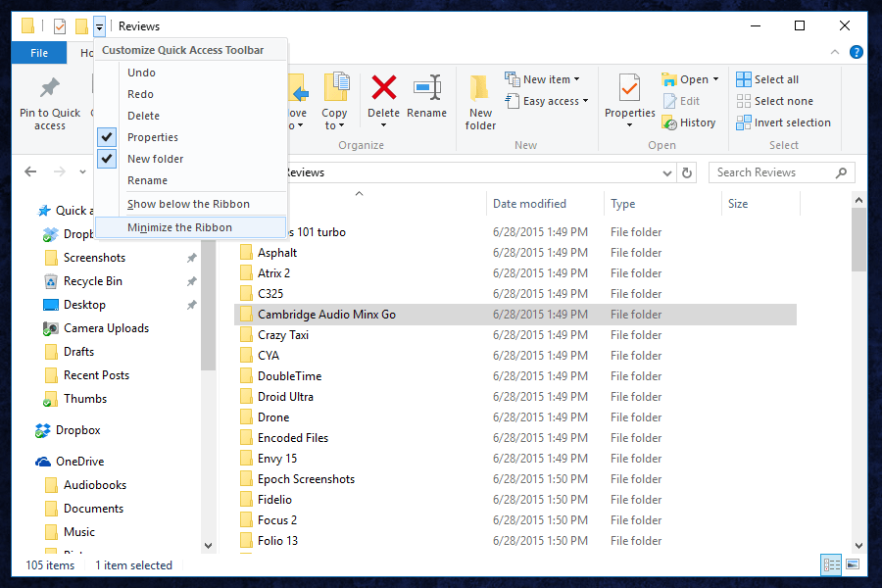Click the navigation pane scroll down arrow
The image size is (882, 588).
coord(208,545)
